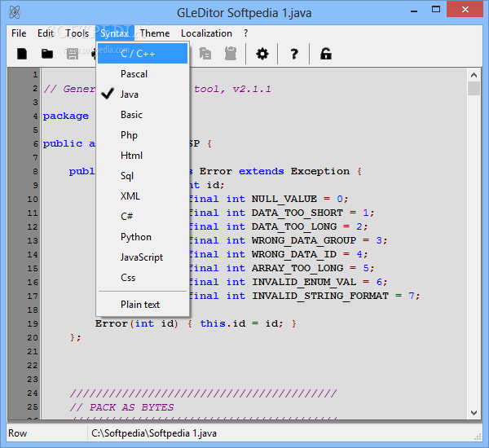Select XML syntax

[x=143, y=196]
